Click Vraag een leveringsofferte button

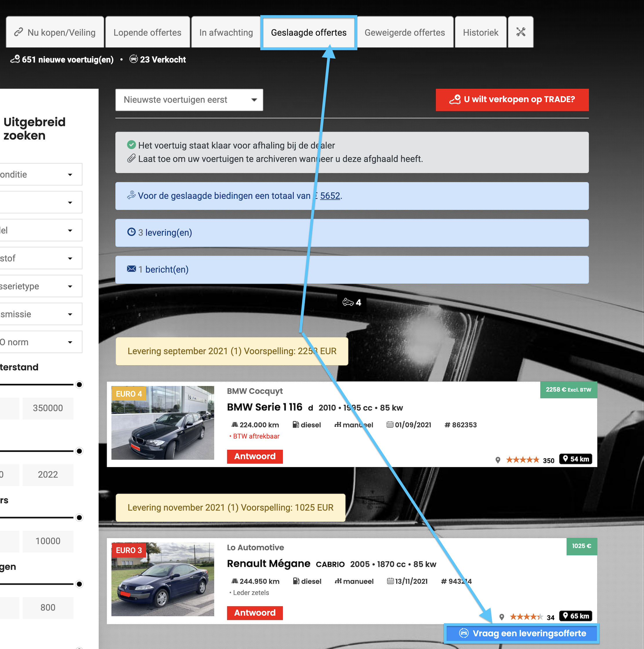coord(522,633)
